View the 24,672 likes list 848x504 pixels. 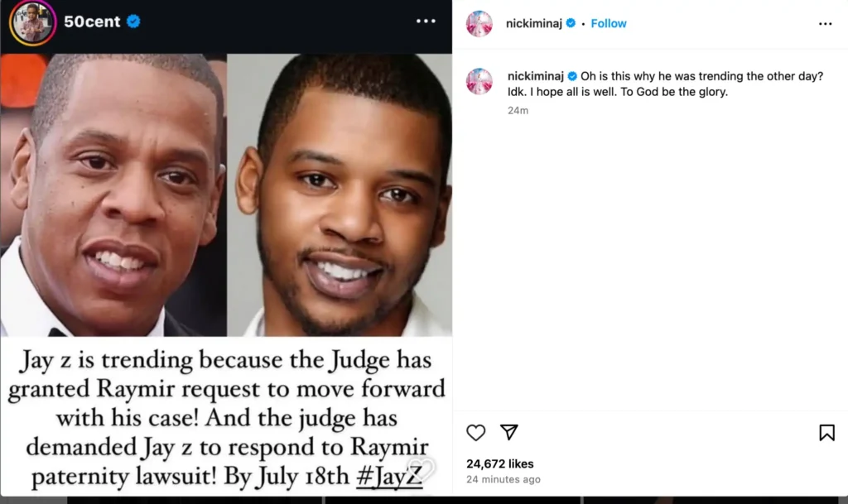tap(499, 463)
